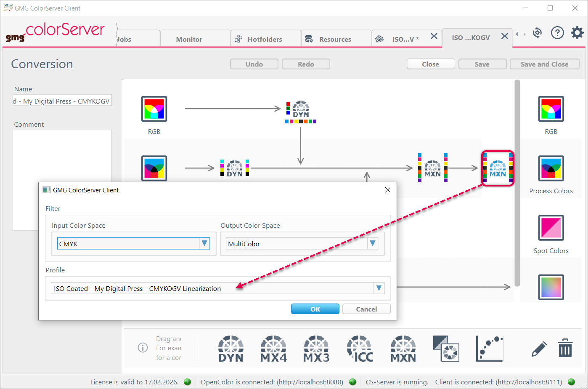This screenshot has height=389, width=588.
Task: Switch to the Monitor tab
Action: [196, 39]
